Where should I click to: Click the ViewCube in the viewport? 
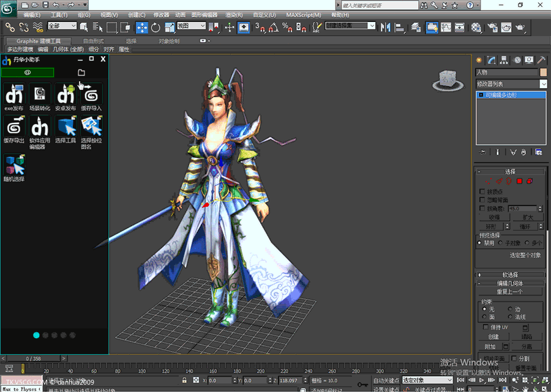(x=446, y=80)
